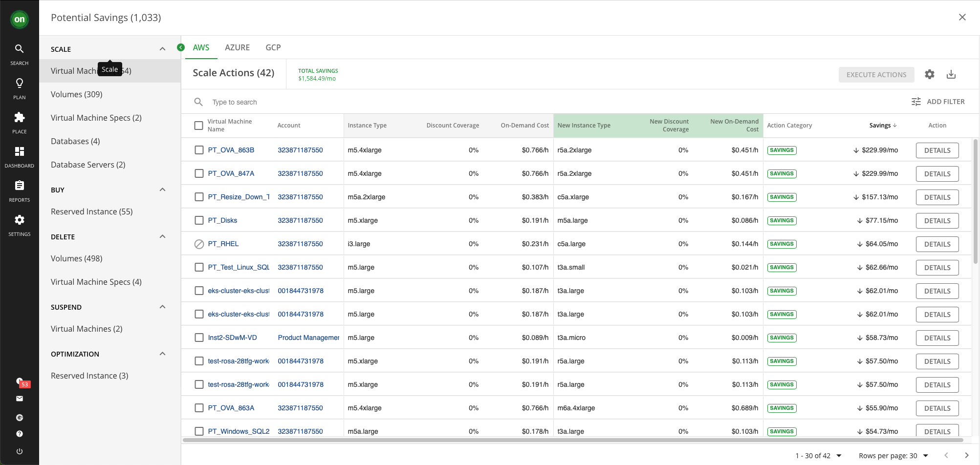Open the Plan lightbulb icon
980x465 pixels.
tap(19, 88)
